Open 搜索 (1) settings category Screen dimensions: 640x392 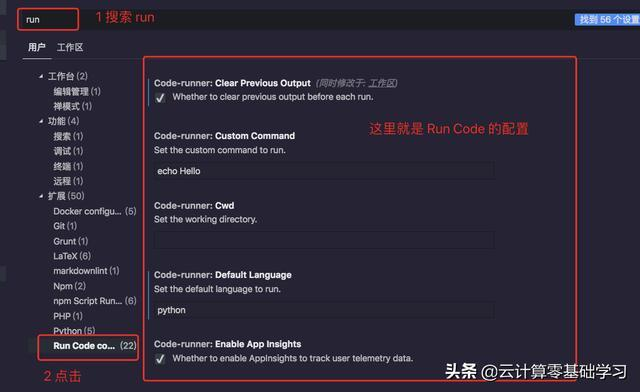point(68,136)
